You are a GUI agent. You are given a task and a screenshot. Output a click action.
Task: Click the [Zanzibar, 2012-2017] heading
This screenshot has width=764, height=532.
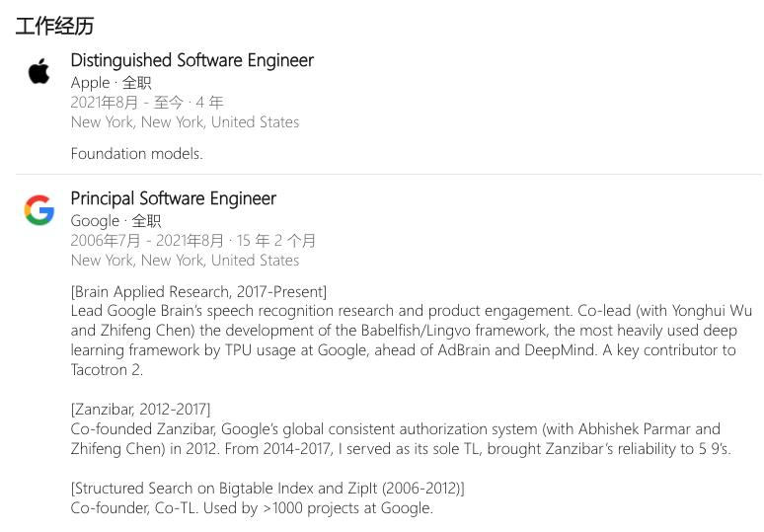[140, 409]
